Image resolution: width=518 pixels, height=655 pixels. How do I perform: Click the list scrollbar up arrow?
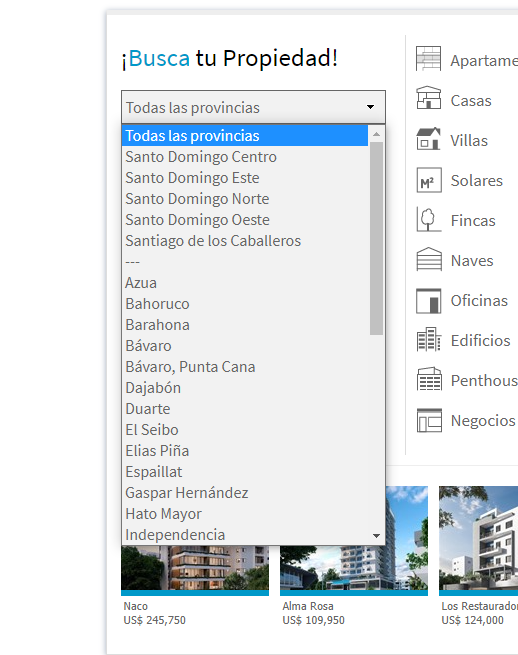[x=376, y=134]
